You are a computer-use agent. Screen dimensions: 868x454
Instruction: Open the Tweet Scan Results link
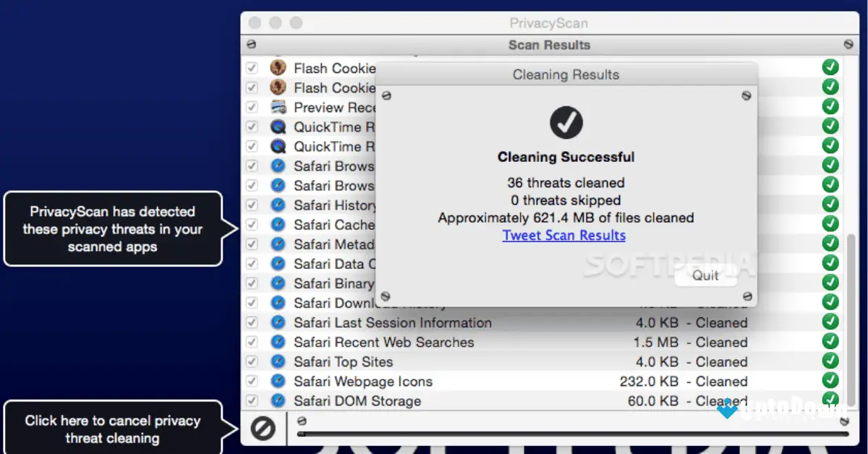(x=564, y=235)
